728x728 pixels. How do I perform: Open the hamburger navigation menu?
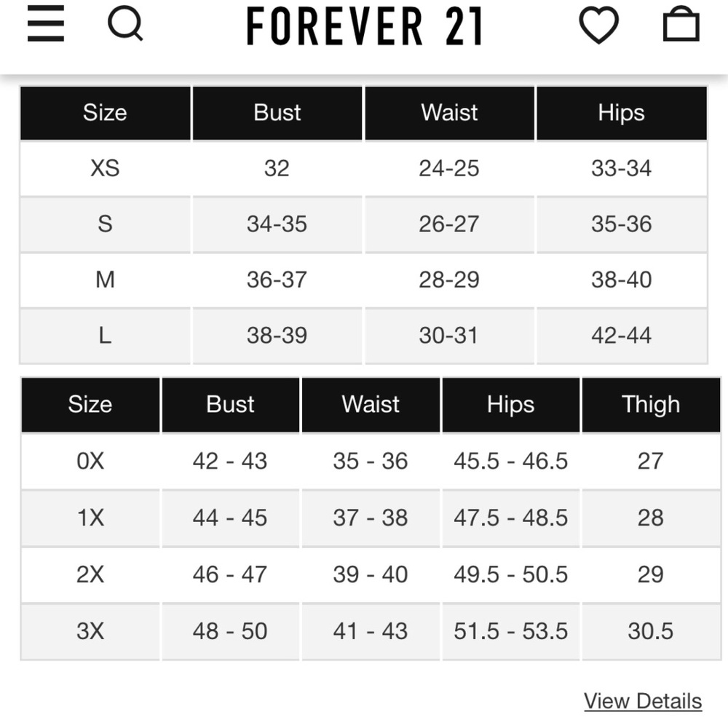tap(45, 24)
